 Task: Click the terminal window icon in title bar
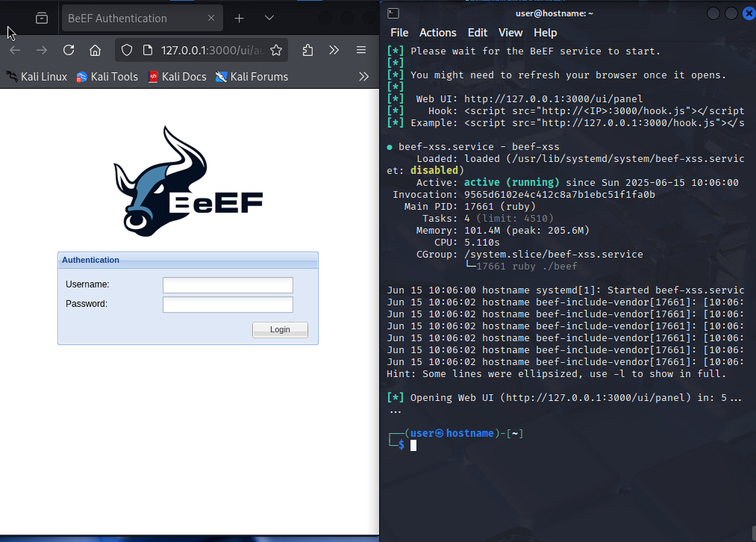[393, 14]
